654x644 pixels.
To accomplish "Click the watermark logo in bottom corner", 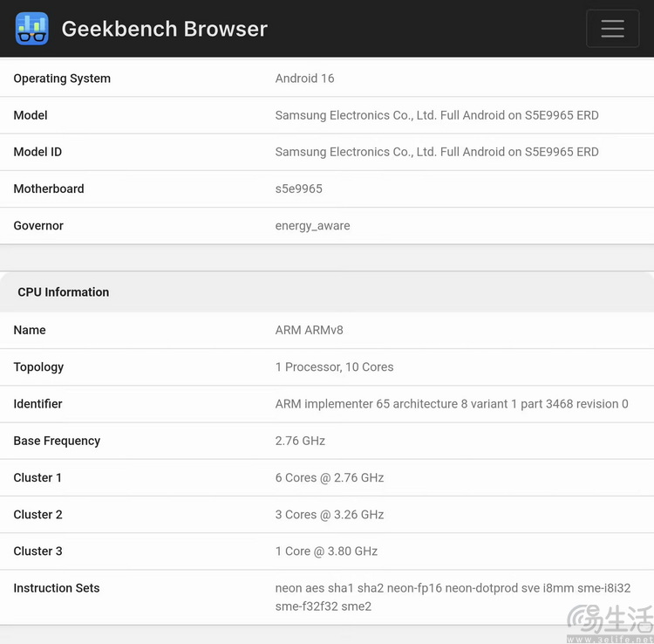I will pos(610,621).
